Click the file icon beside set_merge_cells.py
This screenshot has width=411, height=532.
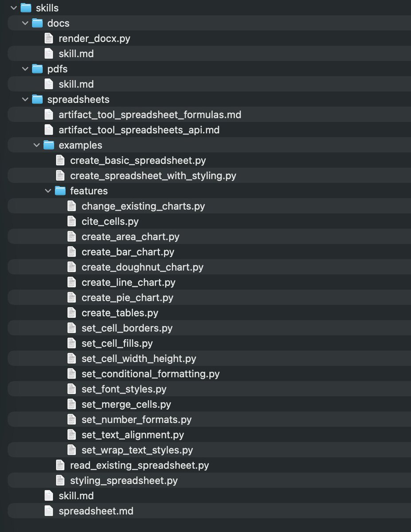tap(71, 404)
